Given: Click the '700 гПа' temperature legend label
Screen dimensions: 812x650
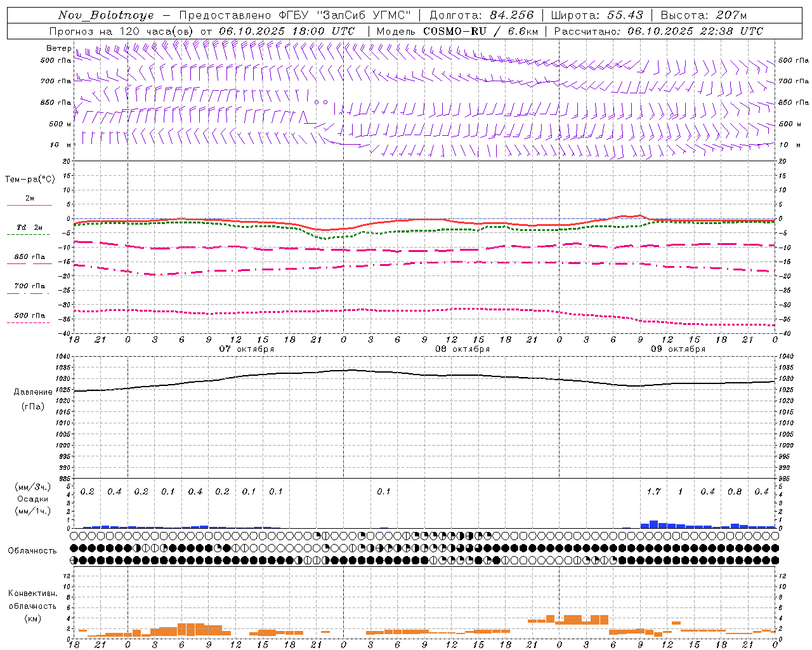Looking at the screenshot, I should click(30, 286).
